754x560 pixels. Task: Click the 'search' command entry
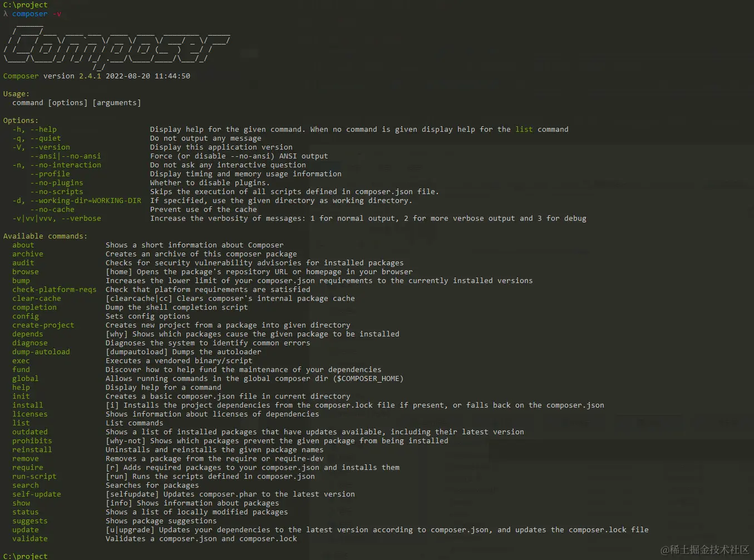[26, 485]
